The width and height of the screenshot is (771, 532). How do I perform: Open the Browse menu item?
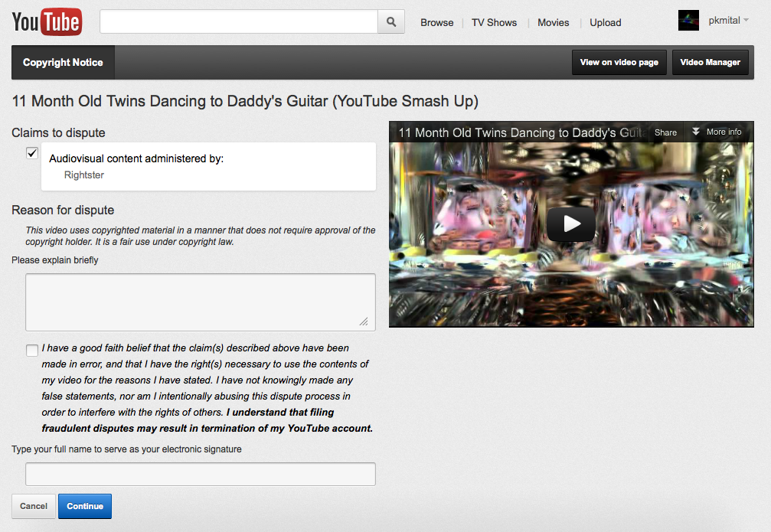(x=436, y=22)
